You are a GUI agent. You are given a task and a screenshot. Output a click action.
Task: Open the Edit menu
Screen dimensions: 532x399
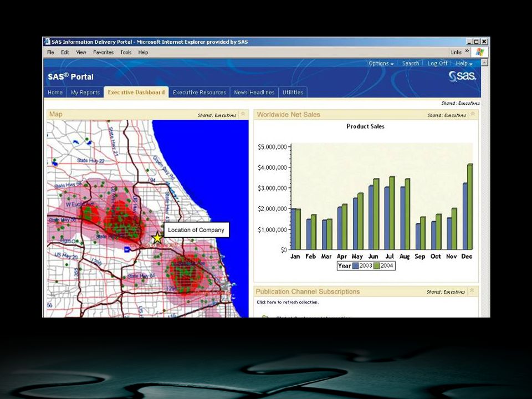click(x=65, y=52)
